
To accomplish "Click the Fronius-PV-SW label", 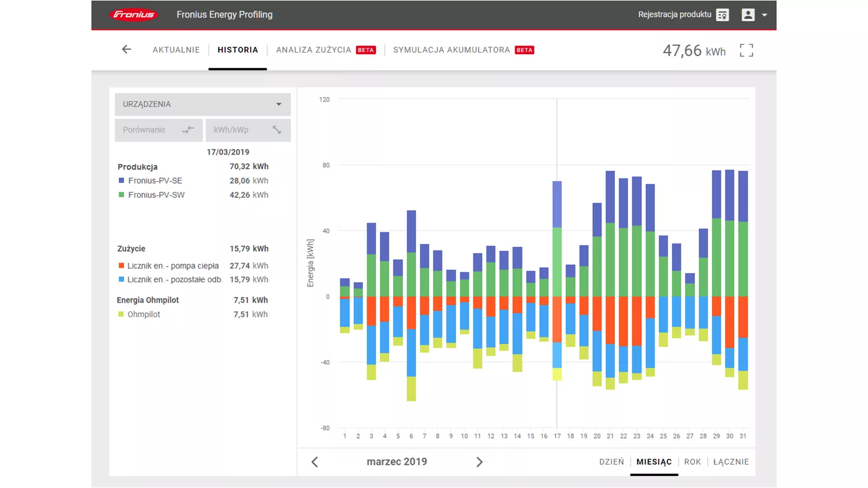I will pos(156,195).
